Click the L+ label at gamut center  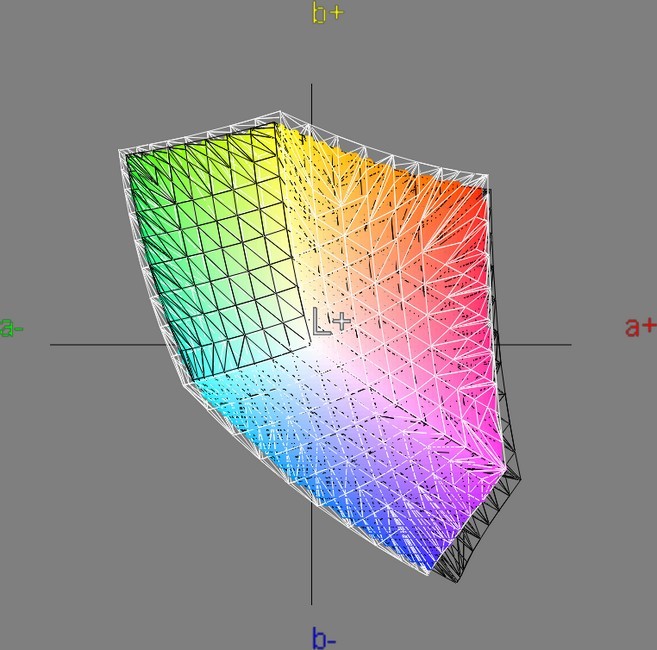(331, 321)
